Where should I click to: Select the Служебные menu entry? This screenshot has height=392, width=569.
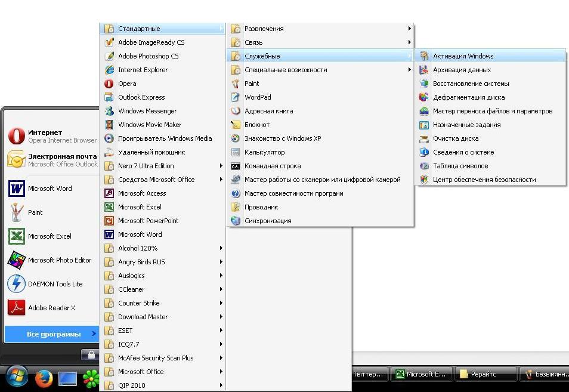[x=320, y=56]
